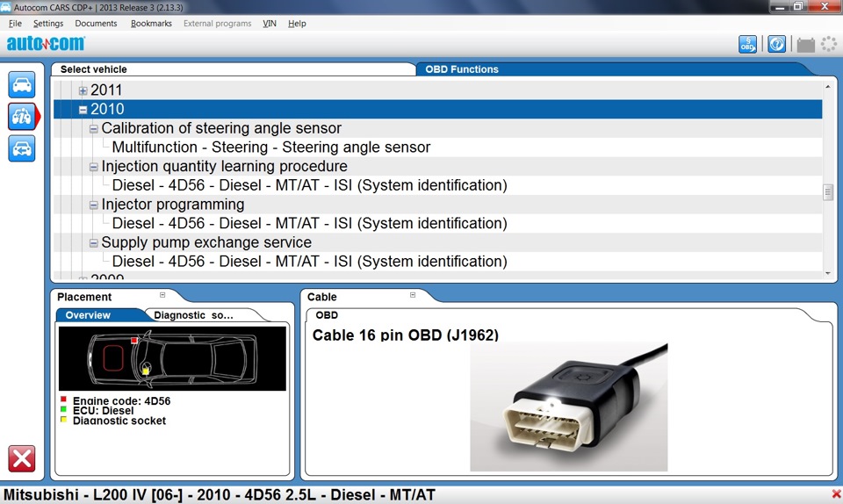Image resolution: width=843 pixels, height=504 pixels.
Task: Click the tree scrollbar up arrow
Action: point(828,87)
